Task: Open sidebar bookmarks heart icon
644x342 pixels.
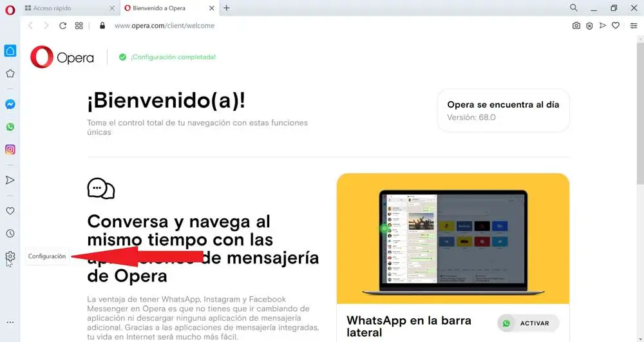Action: tap(10, 211)
